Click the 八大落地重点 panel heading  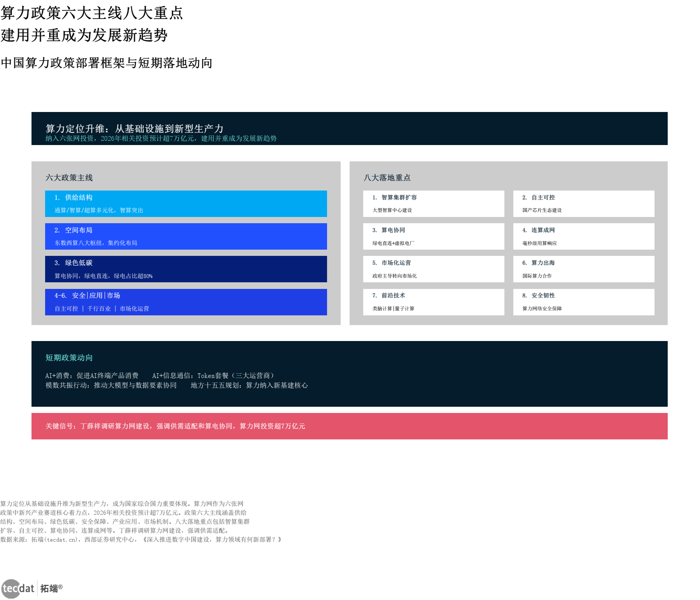click(387, 178)
